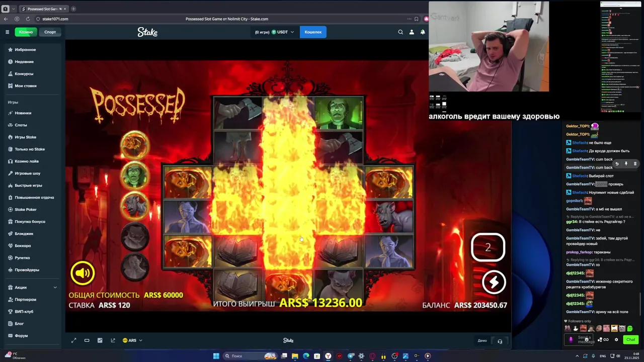This screenshot has height=362, width=644.
Task: Enter game fullscreen via expand arrows icon
Action: click(x=73, y=340)
